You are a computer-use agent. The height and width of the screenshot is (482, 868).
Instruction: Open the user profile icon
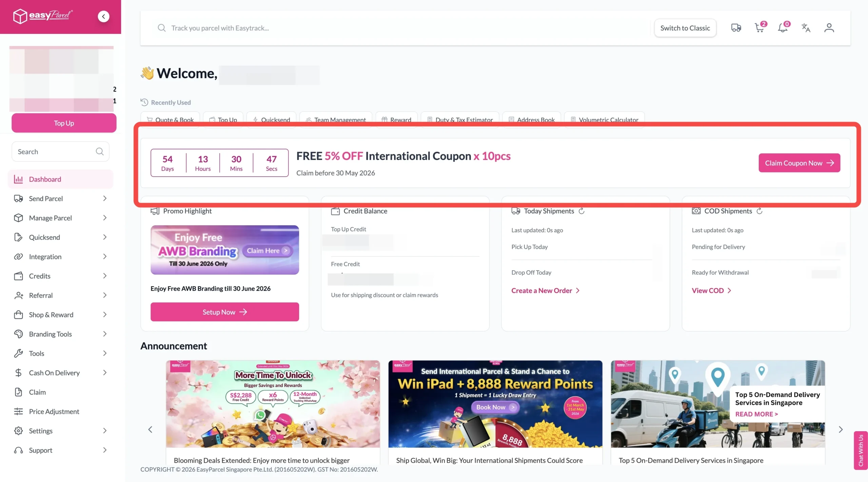tap(829, 28)
